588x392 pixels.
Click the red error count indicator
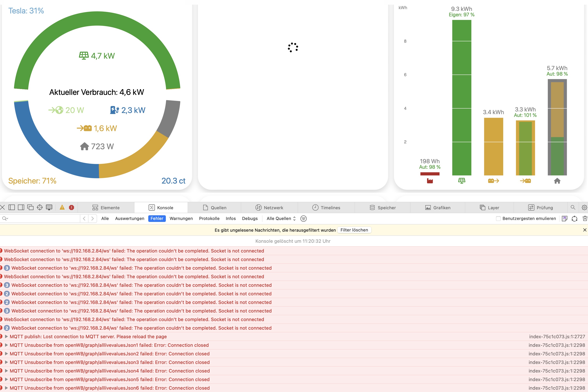[72, 207]
